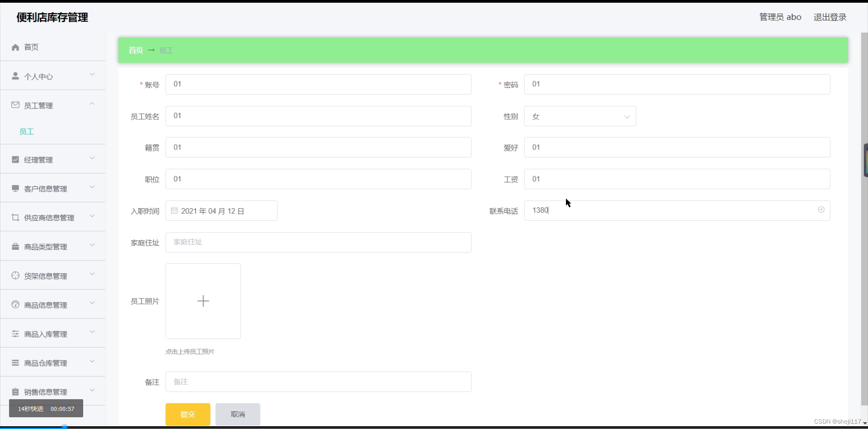The height and width of the screenshot is (429, 868).
Task: Click the plus box to upload employee photo
Action: pyautogui.click(x=203, y=301)
